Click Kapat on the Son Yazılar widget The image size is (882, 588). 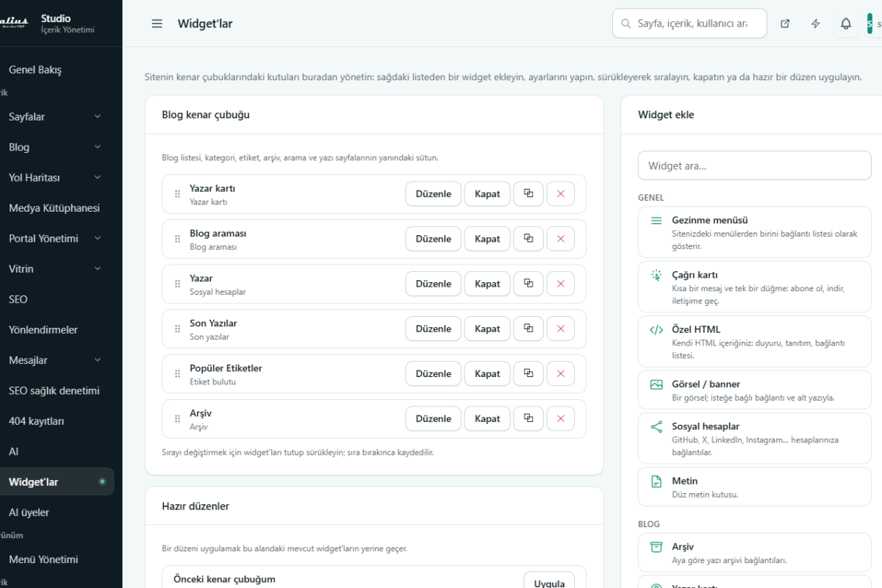coord(487,329)
